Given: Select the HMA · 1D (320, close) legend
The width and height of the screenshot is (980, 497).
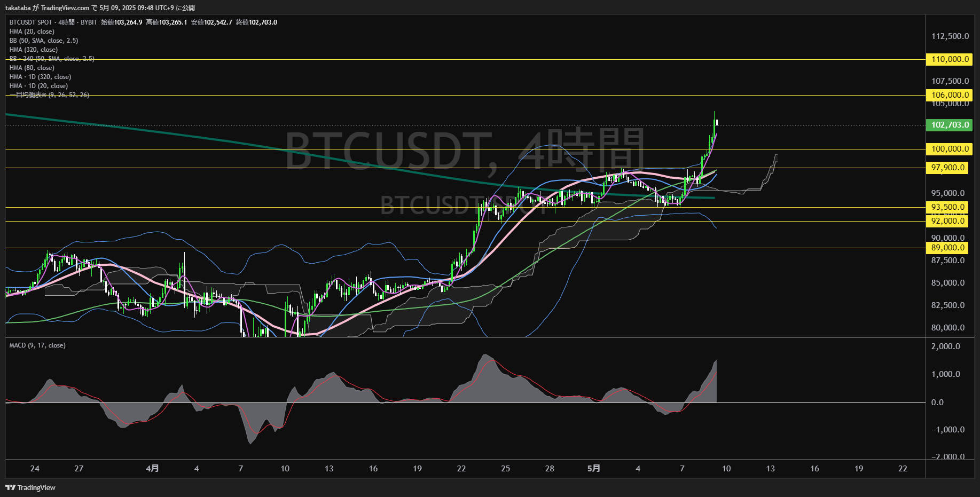Looking at the screenshot, I should point(41,77).
